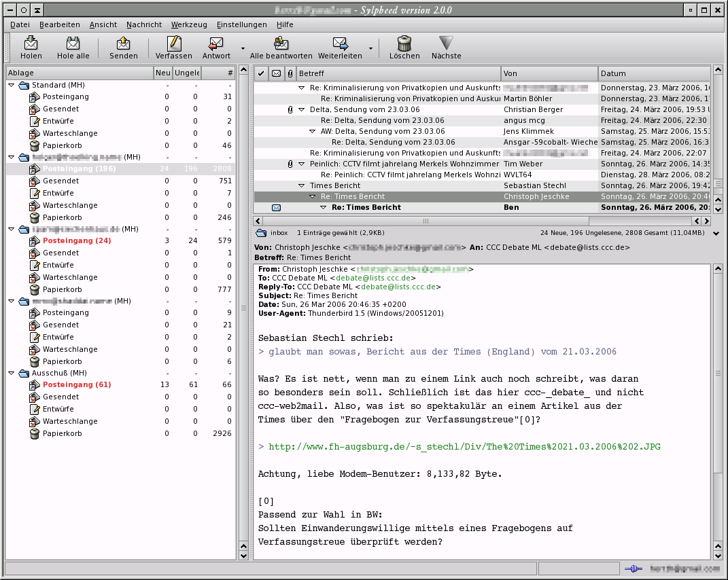Toggle online status icon in status bar
The height and width of the screenshot is (580, 728).
tap(633, 568)
